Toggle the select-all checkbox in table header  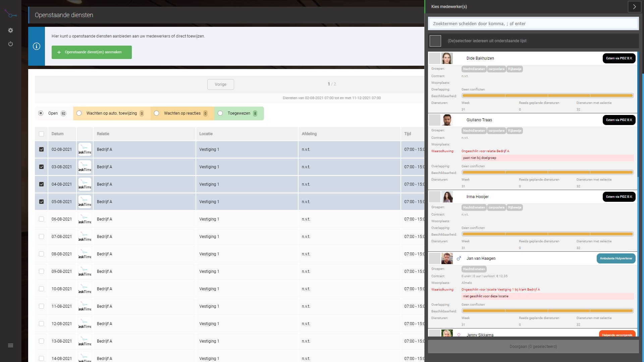[41, 134]
